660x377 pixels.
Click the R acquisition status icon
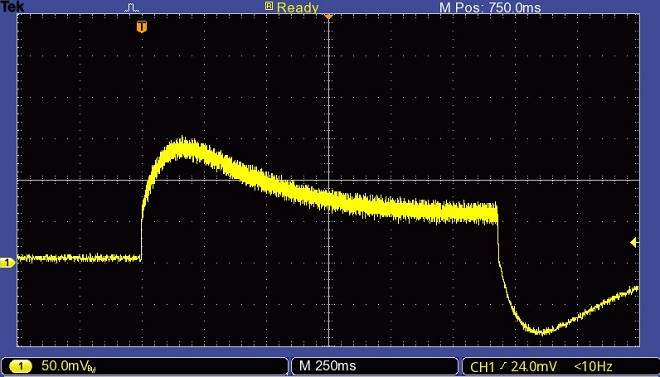pyautogui.click(x=269, y=6)
